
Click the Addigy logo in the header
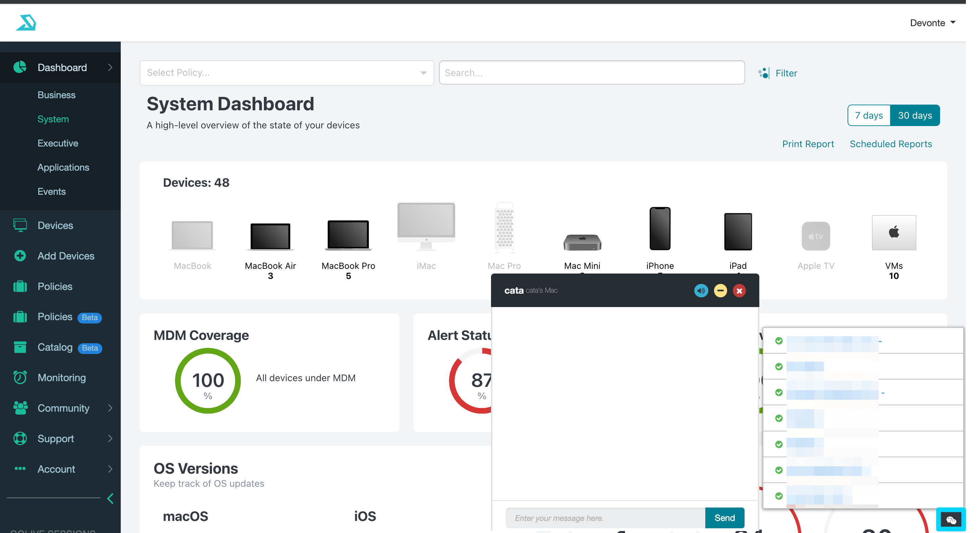click(x=26, y=22)
